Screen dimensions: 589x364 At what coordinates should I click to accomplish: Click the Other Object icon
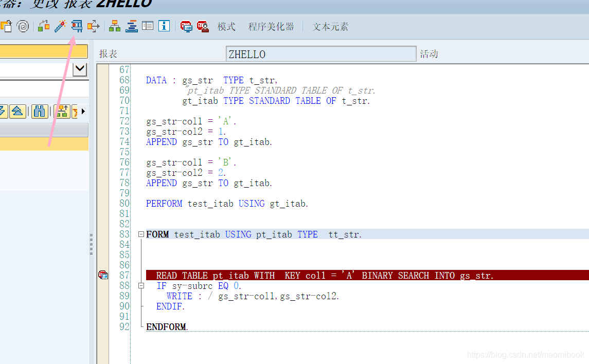tap(6, 26)
